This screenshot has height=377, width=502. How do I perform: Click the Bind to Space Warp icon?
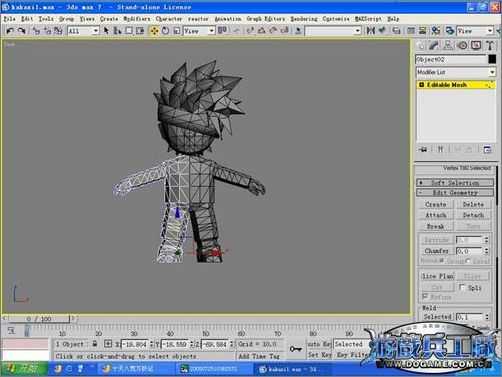(x=58, y=31)
